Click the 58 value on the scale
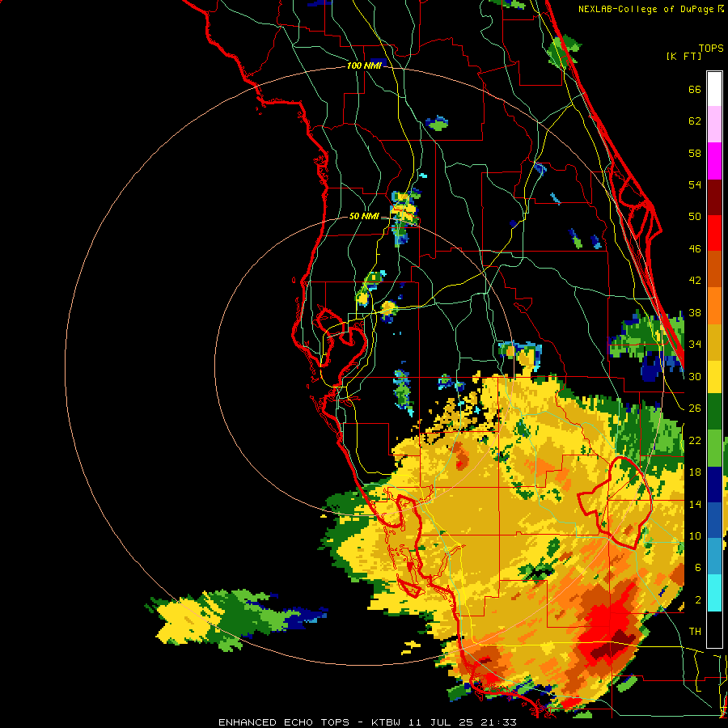Viewport: 728px width, 728px height. click(695, 153)
